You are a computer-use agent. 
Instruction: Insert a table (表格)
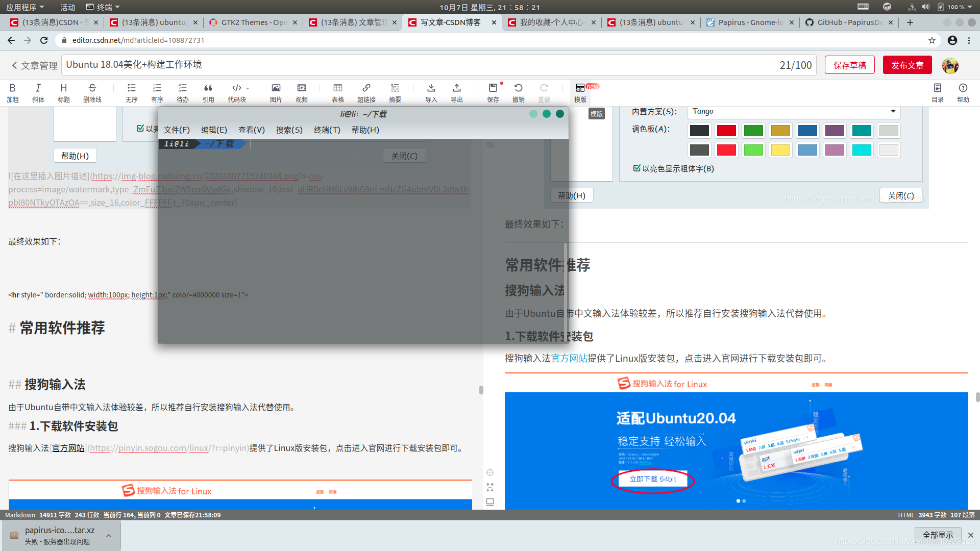click(338, 93)
